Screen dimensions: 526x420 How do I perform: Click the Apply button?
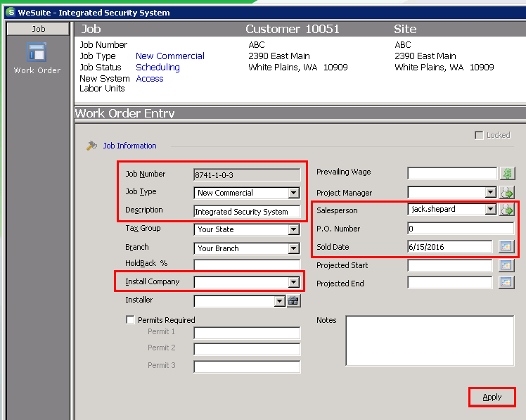[492, 397]
